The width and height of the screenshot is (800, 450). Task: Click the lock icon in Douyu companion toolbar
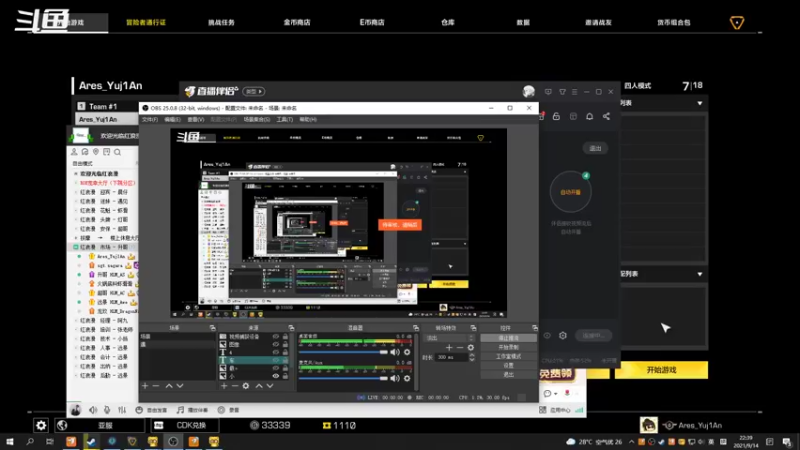[x=556, y=116]
